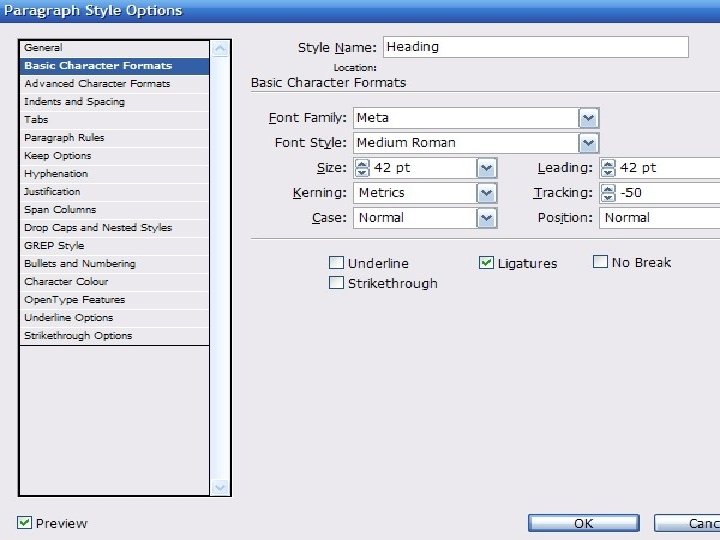Open the GREP Style category

[x=114, y=246]
